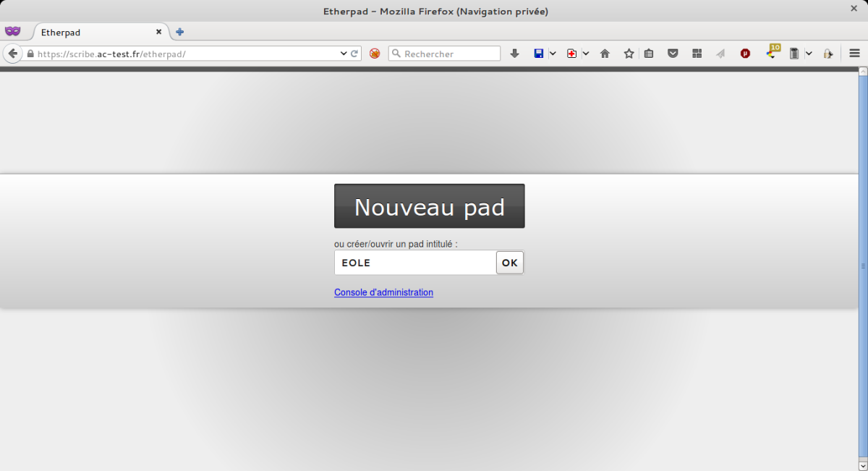The width and height of the screenshot is (868, 471).
Task: Click the extension icon with badge 10
Action: click(x=773, y=52)
